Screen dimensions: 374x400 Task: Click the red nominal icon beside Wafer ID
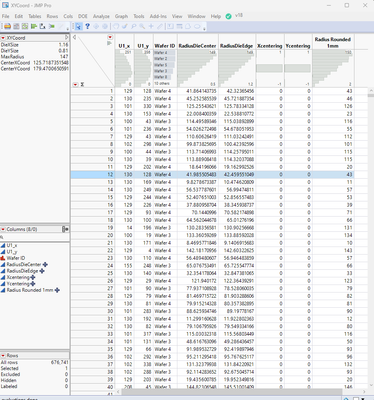click(x=3, y=258)
